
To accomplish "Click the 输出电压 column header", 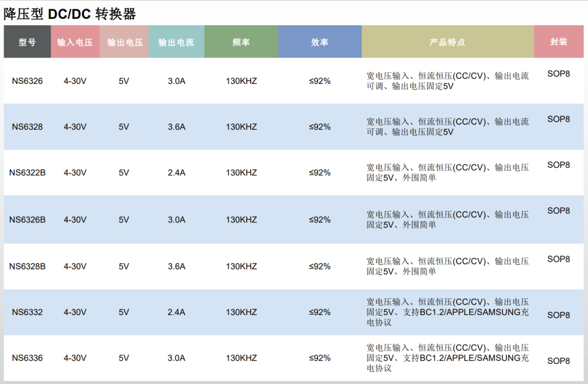I will pos(124,41).
